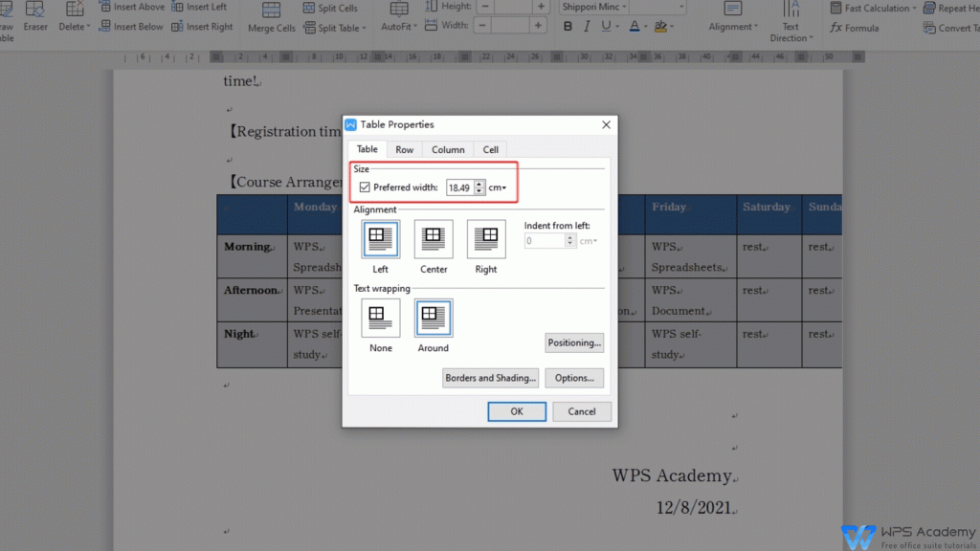Open Alignment dropdown in ribbon

pos(732,17)
